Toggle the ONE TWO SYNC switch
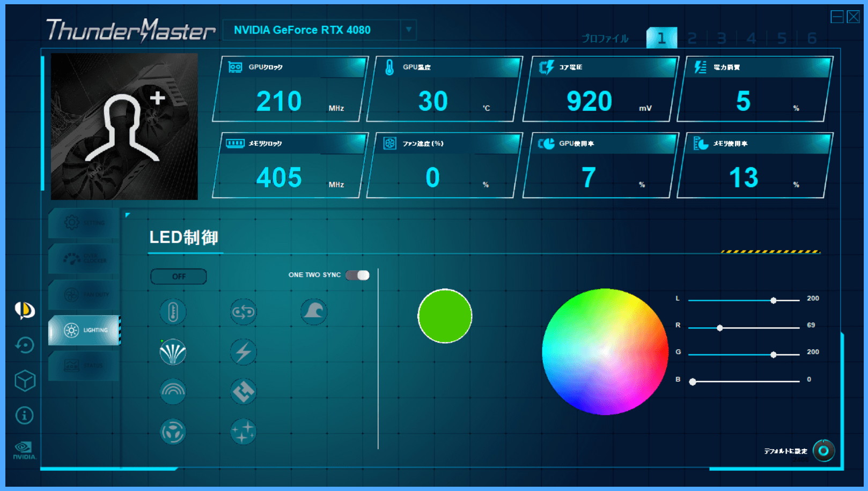Image resolution: width=868 pixels, height=491 pixels. coord(358,275)
